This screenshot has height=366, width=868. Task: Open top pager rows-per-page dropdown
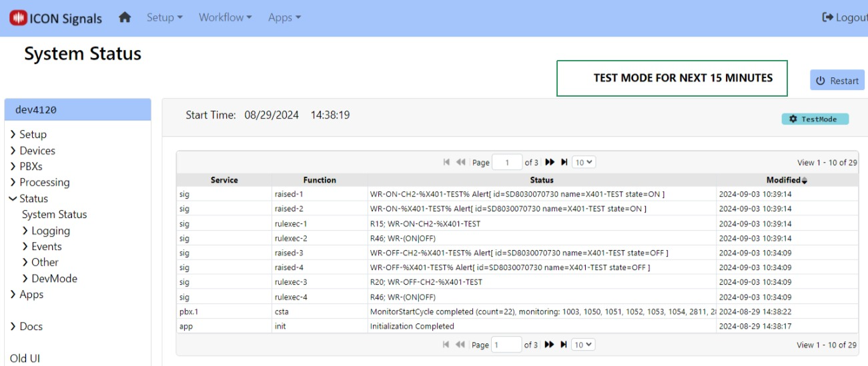[x=584, y=162]
